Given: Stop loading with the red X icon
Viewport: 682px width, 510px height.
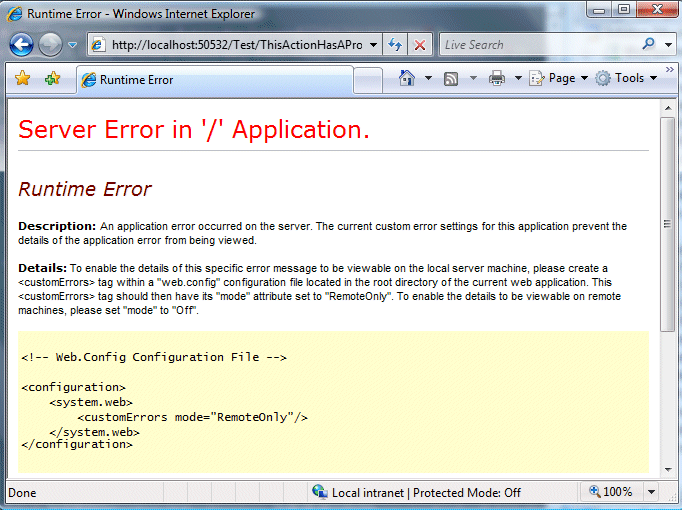Looking at the screenshot, I should pyautogui.click(x=420, y=45).
